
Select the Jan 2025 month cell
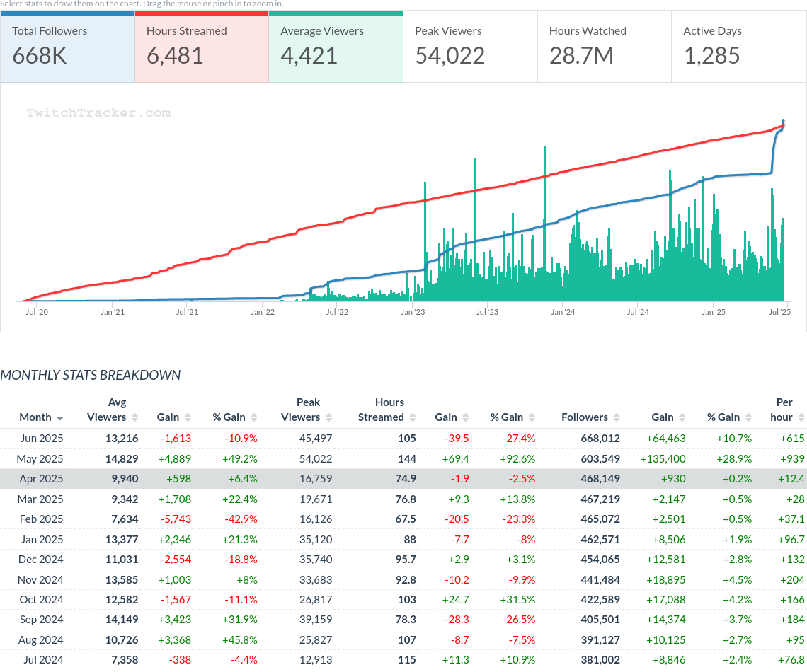click(x=42, y=539)
